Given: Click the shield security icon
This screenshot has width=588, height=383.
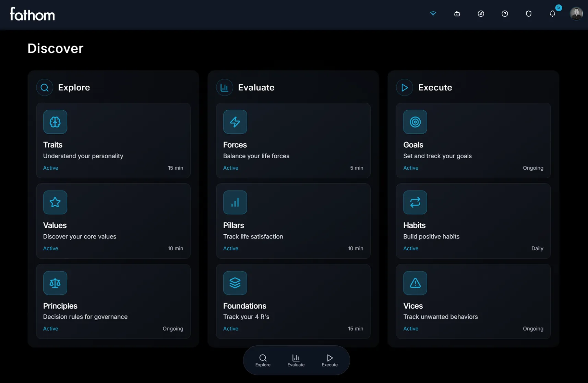Looking at the screenshot, I should [x=528, y=14].
